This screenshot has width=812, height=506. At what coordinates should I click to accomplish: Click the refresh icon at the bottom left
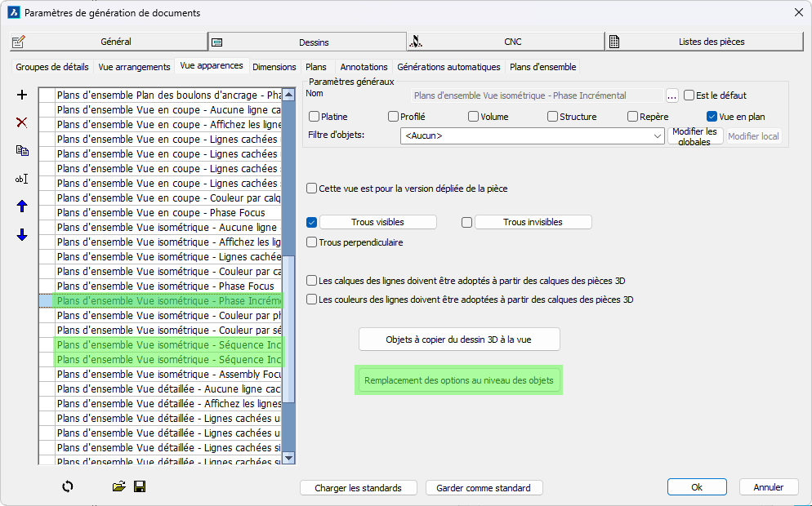pyautogui.click(x=68, y=486)
